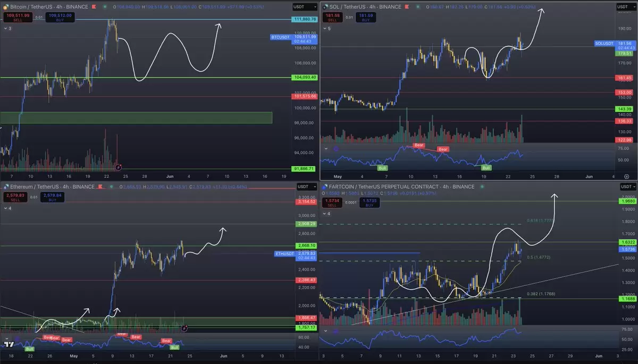Click the FARTCOIN / TetherUS PERPETUAL CONTRACT title
This screenshot has height=364, width=638.
click(x=402, y=187)
